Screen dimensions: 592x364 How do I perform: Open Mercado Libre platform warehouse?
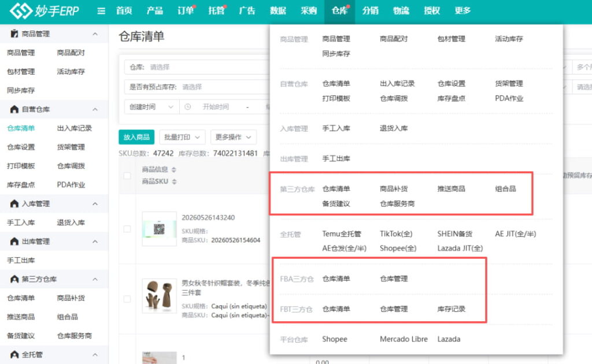point(404,339)
